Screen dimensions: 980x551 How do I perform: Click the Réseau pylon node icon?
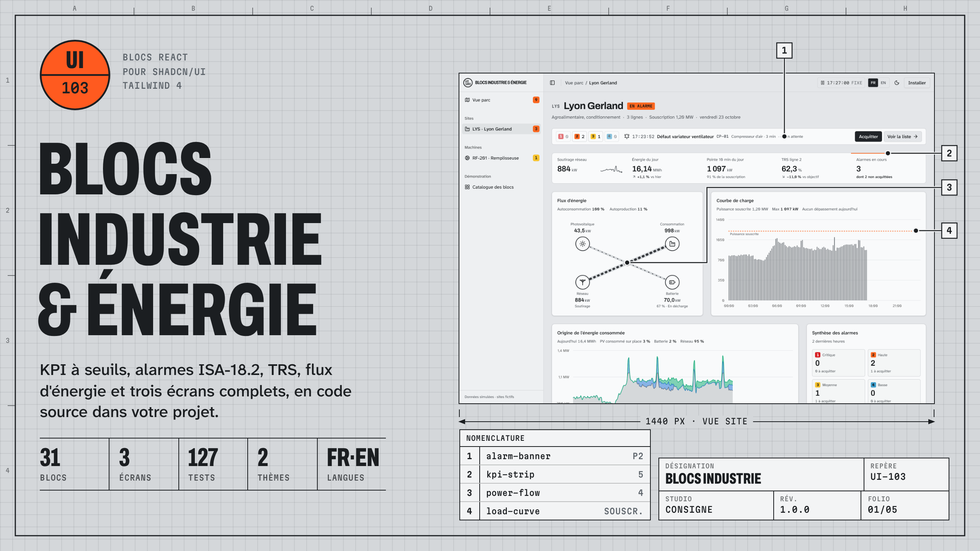pos(583,282)
